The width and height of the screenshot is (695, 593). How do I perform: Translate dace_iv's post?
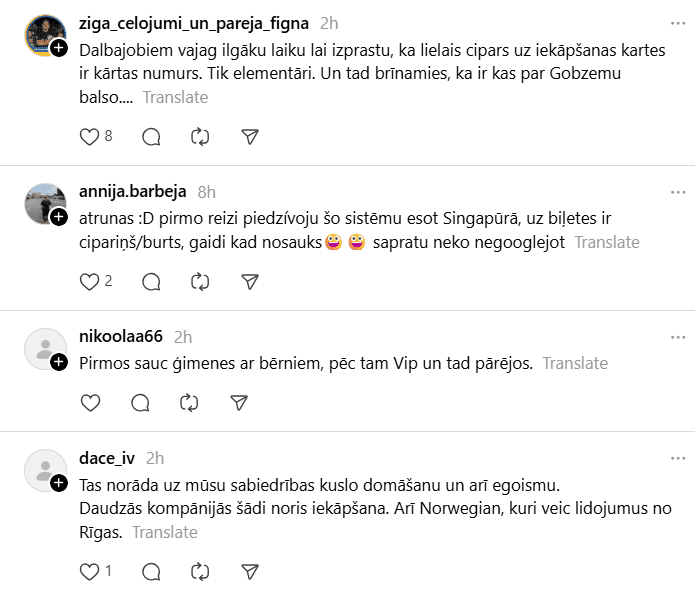(x=164, y=532)
